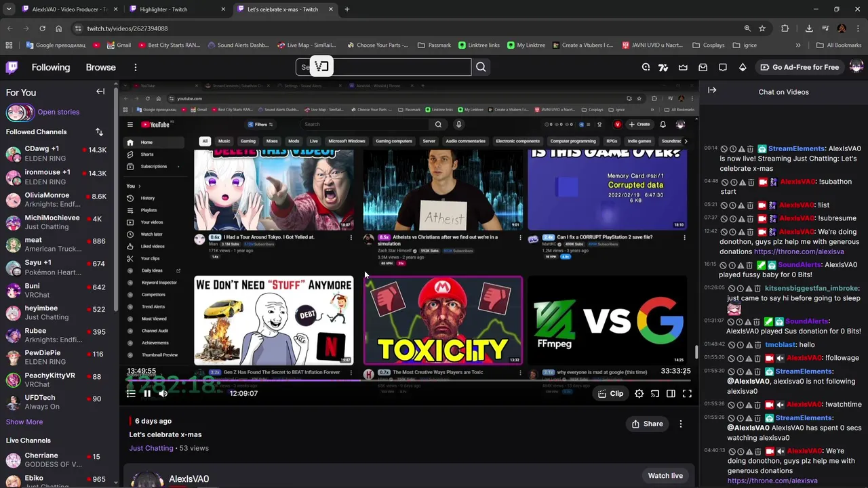Image resolution: width=868 pixels, height=488 pixels.
Task: Open the Passmark bookmark folder
Action: (434, 45)
